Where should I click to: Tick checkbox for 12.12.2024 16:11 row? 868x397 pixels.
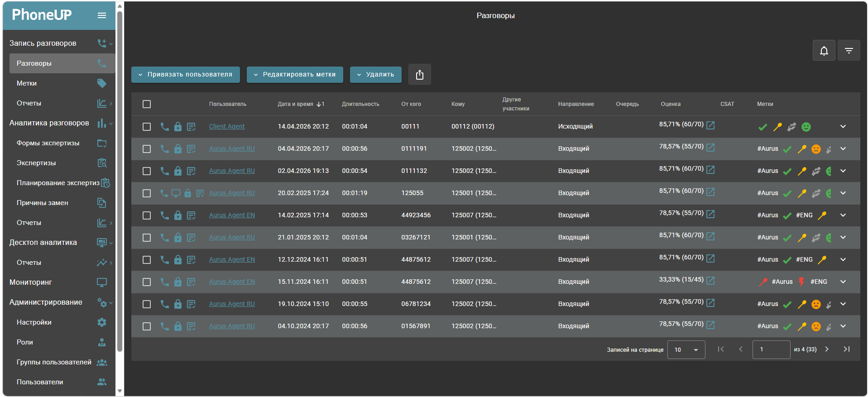[147, 260]
